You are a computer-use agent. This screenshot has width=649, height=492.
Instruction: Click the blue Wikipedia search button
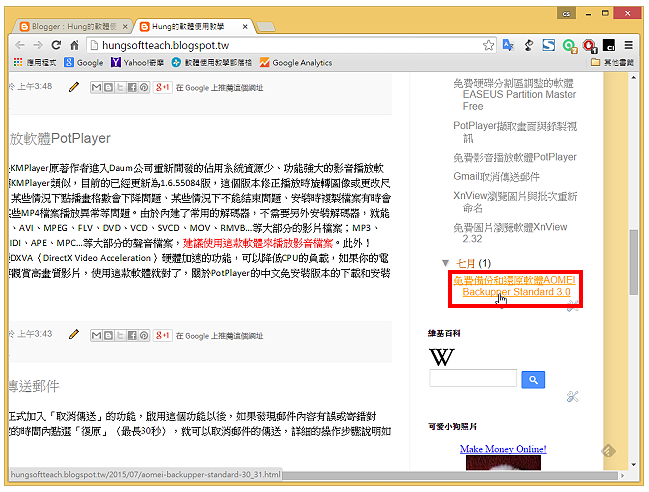pyautogui.click(x=533, y=379)
